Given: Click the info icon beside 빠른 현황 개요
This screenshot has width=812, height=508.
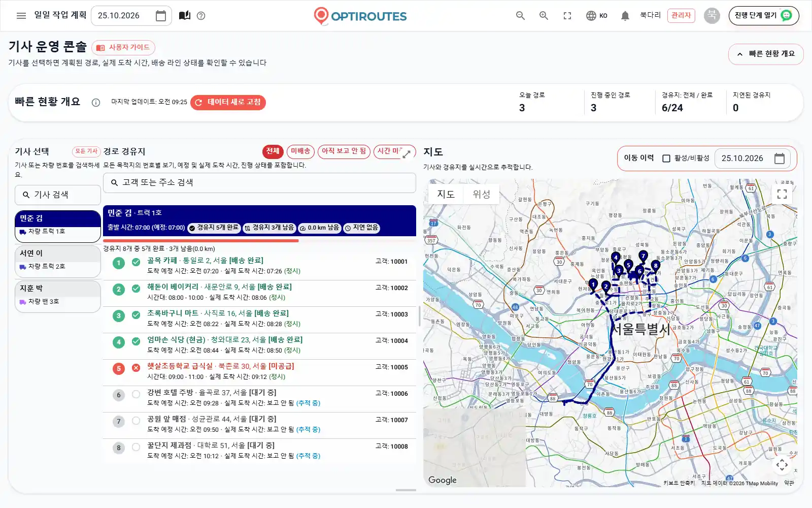Looking at the screenshot, I should [95, 103].
